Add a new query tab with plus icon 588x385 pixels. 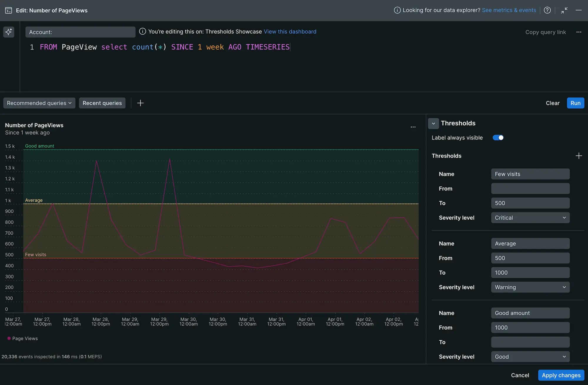click(141, 103)
